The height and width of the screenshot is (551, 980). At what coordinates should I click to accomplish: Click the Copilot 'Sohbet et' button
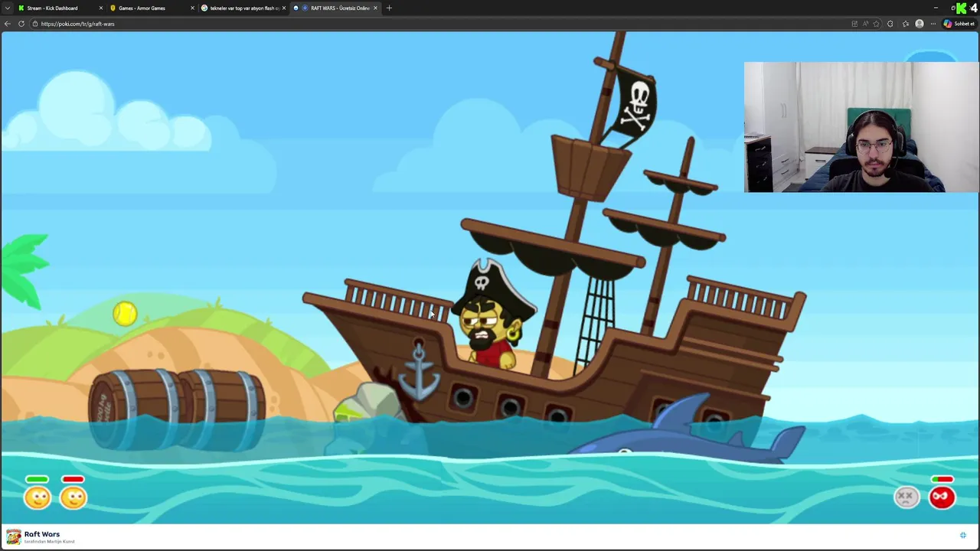pyautogui.click(x=959, y=24)
